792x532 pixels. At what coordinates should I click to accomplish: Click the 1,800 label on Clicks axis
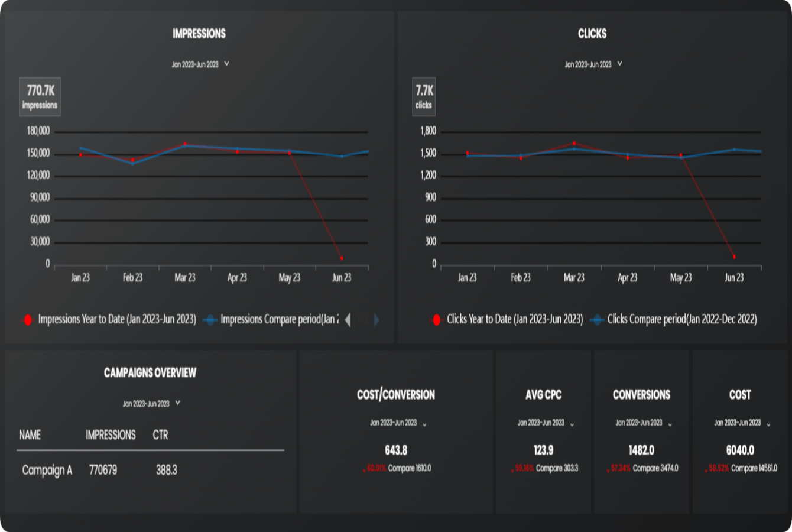[x=428, y=131]
